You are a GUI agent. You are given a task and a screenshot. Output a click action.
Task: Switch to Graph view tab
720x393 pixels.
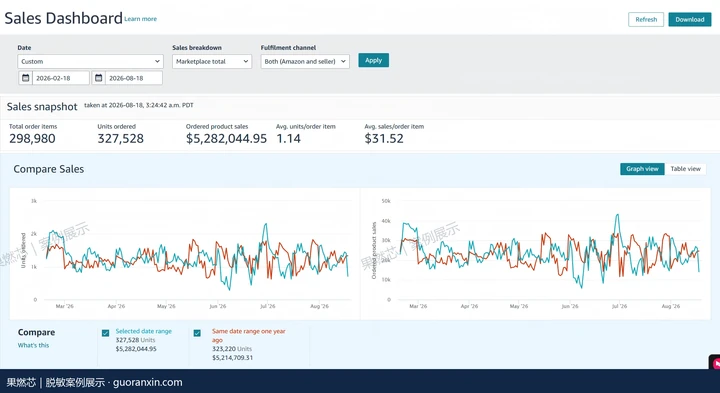642,169
